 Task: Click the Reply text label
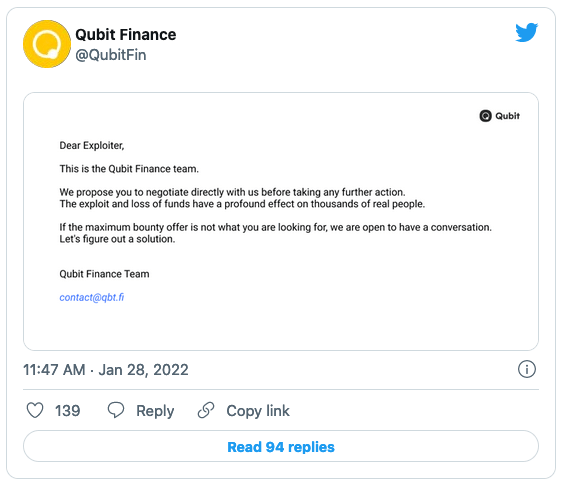(155, 411)
